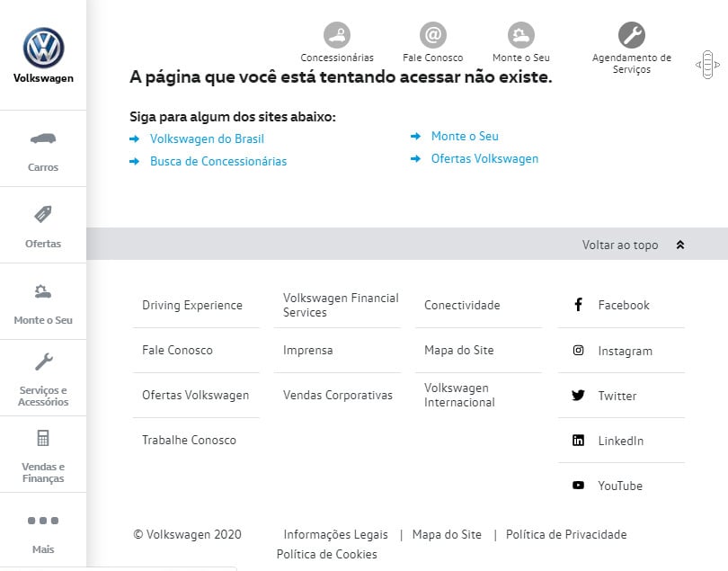Open the LinkedIn text link
728x571 pixels.
click(621, 441)
